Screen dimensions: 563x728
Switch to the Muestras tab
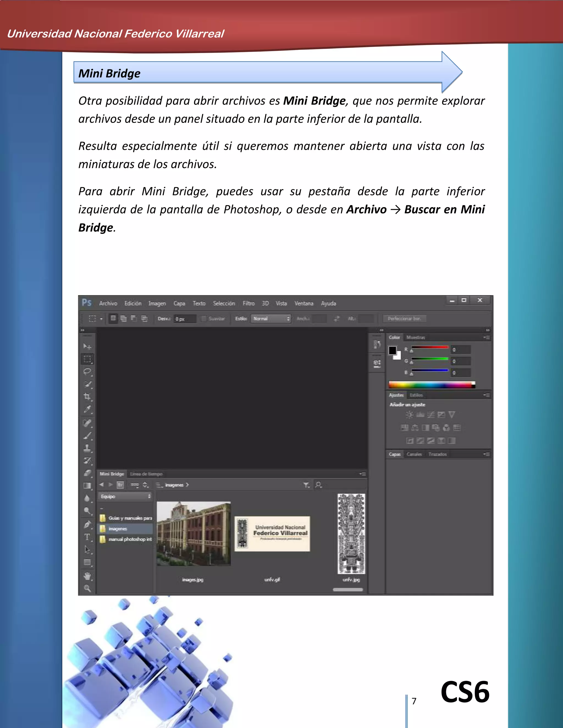[416, 337]
